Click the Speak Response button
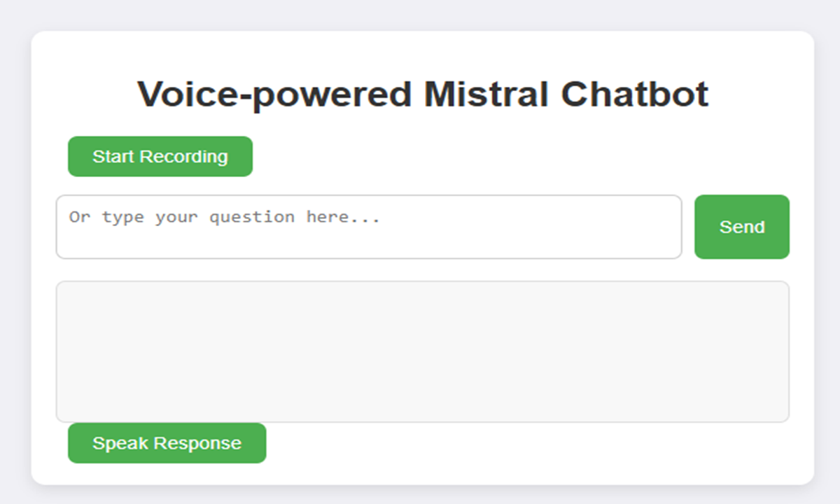 167,443
